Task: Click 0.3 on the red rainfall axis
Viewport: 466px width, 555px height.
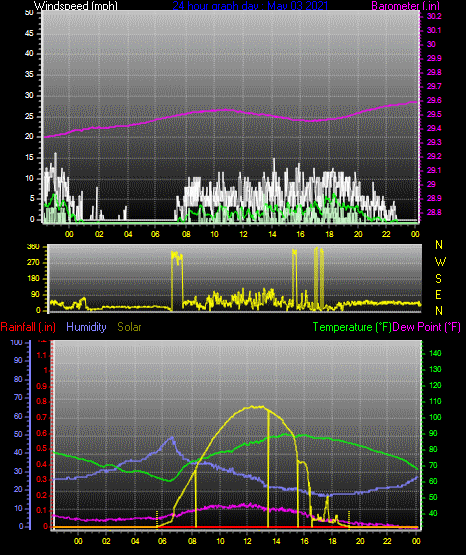Action: coord(42,480)
